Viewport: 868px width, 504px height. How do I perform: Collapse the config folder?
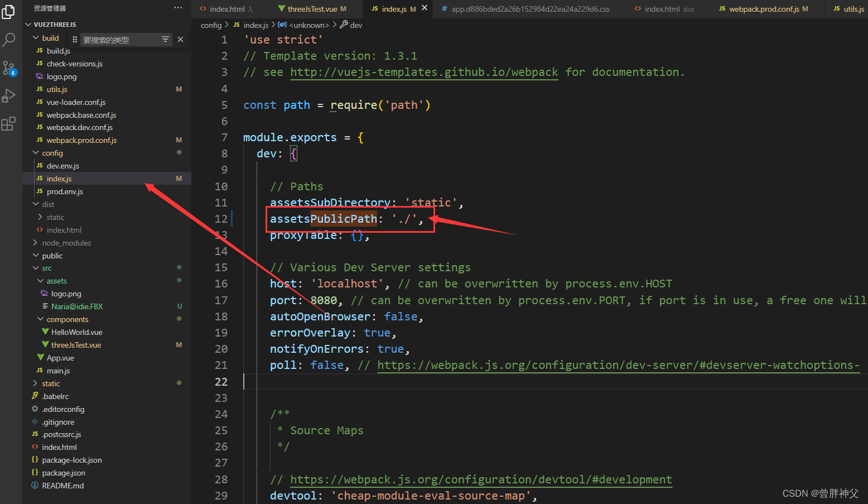pyautogui.click(x=52, y=153)
